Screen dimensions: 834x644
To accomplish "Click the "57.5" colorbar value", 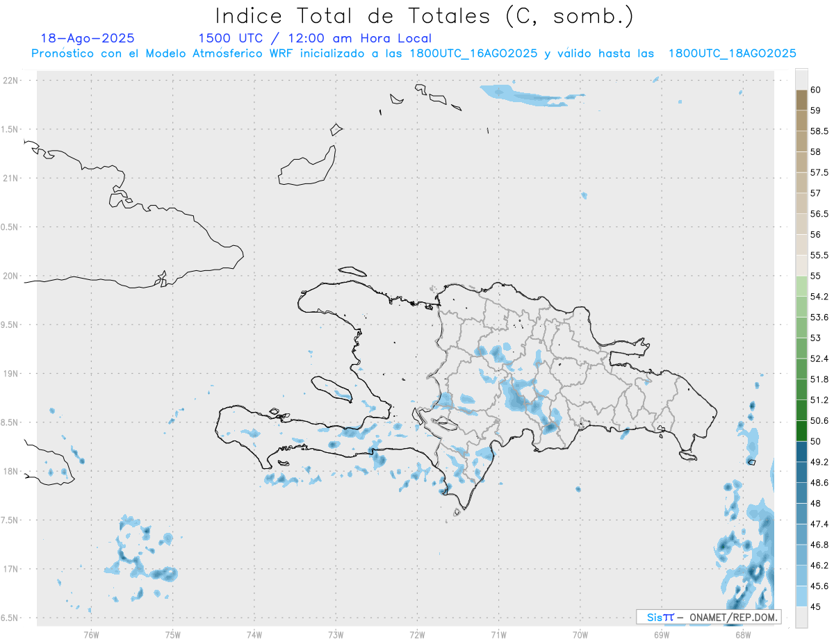I will (819, 172).
